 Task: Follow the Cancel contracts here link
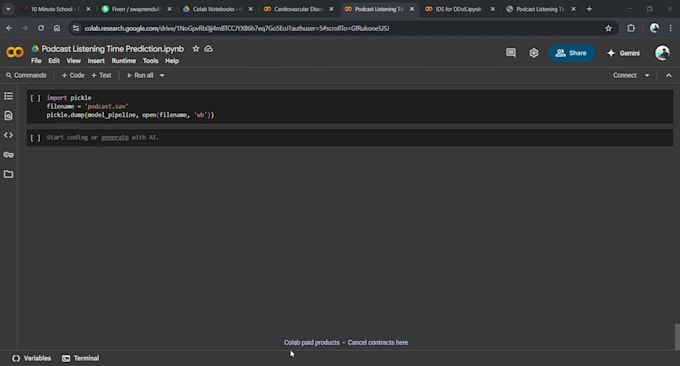(378, 343)
